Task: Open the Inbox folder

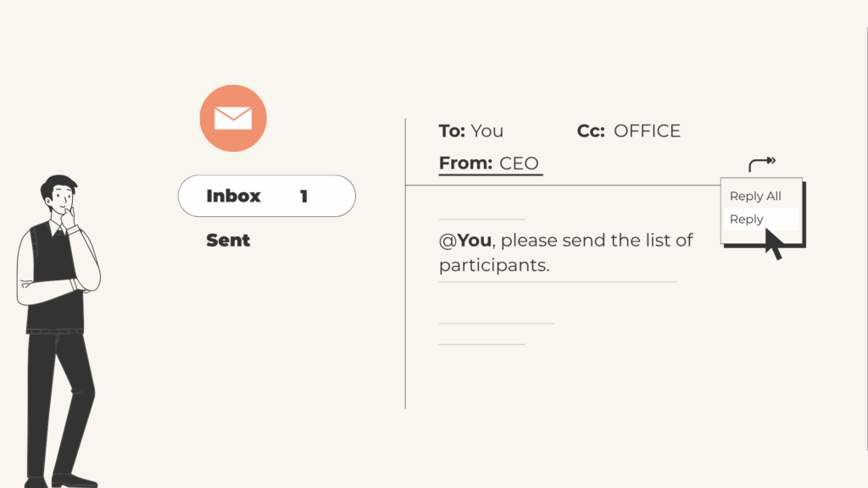Action: click(x=267, y=196)
